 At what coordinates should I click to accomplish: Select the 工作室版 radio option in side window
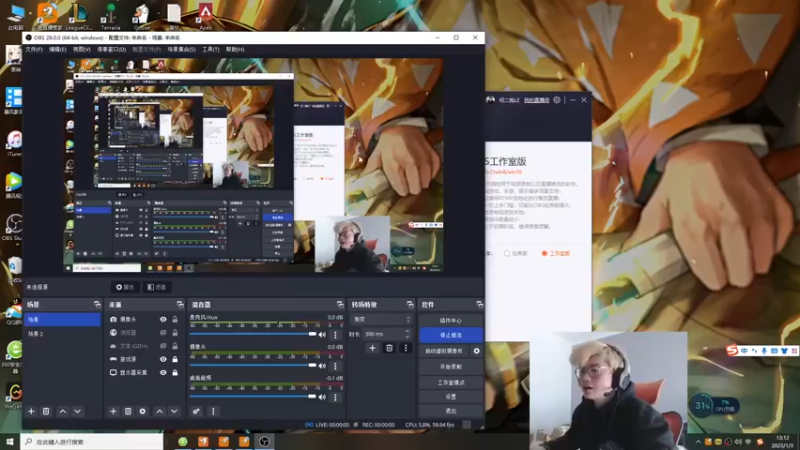(544, 253)
